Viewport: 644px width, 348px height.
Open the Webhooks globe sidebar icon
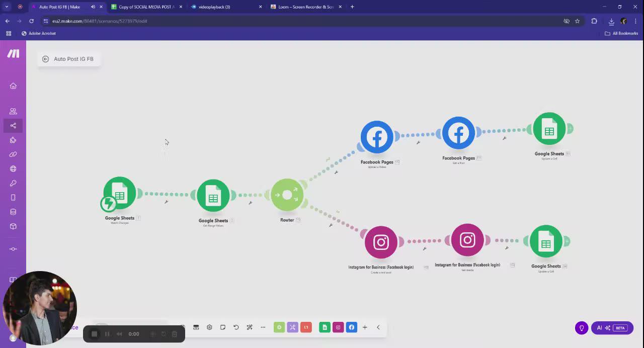pos(13,169)
